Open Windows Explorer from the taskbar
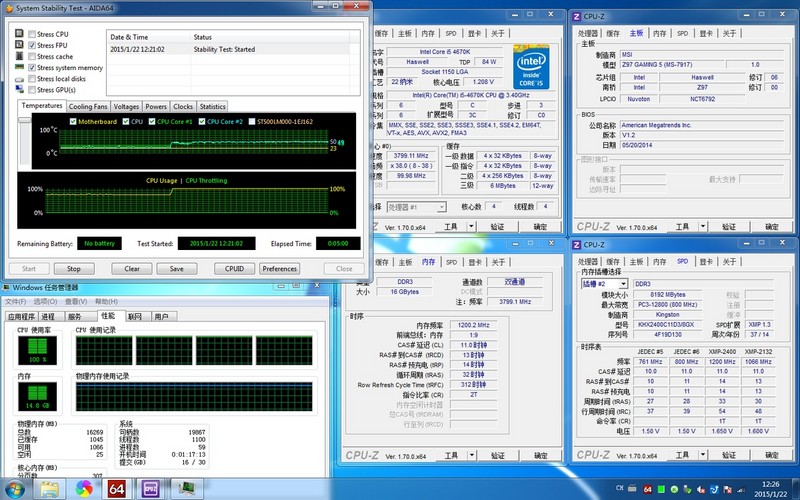Screen dimensions: 800x500 (49, 489)
